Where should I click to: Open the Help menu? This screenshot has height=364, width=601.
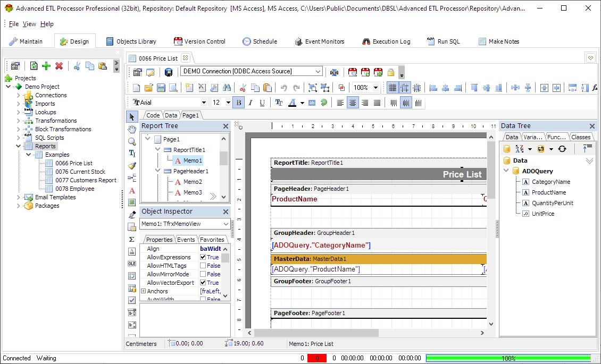pos(47,24)
